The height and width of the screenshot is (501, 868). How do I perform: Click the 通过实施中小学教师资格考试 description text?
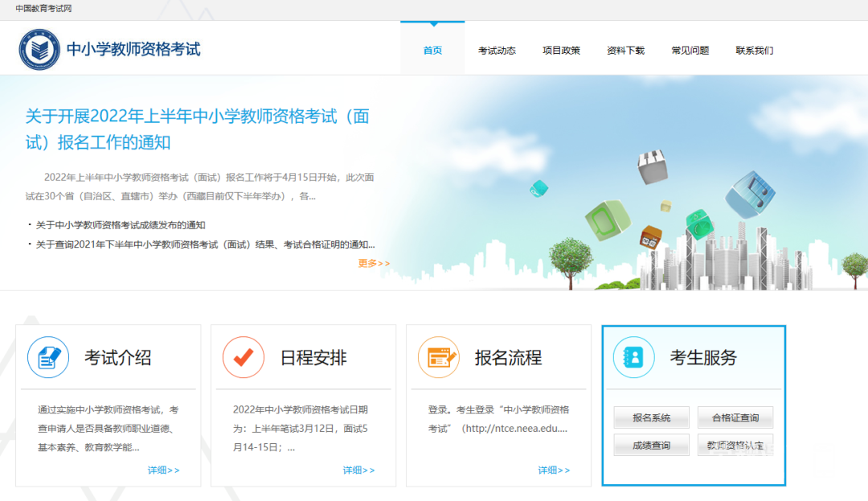coord(108,429)
